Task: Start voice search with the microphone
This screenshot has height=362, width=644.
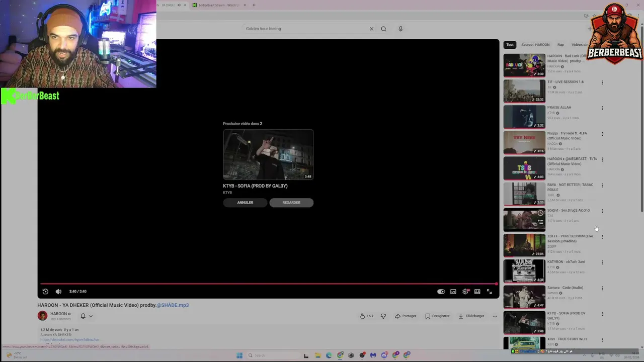Action: 400,29
